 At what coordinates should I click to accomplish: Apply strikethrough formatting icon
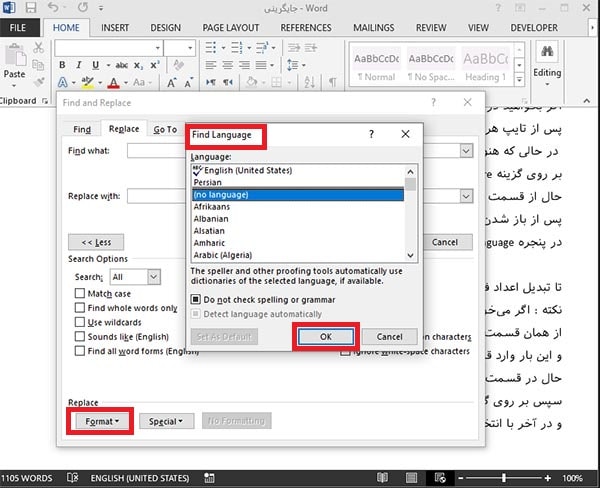point(122,65)
